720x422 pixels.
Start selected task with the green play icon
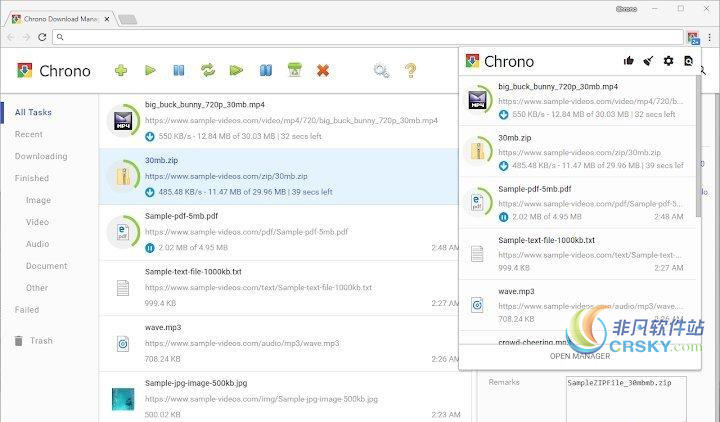point(150,70)
